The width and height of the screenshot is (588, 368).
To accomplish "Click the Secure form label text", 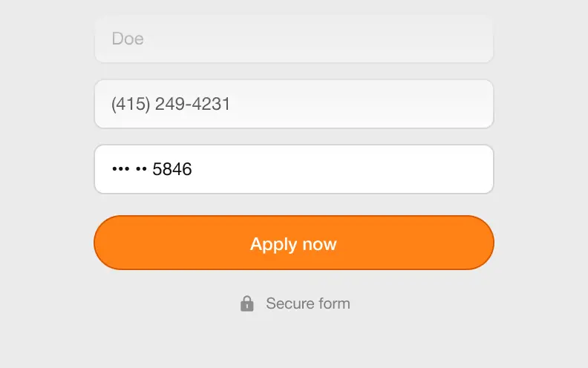I will 308,303.
